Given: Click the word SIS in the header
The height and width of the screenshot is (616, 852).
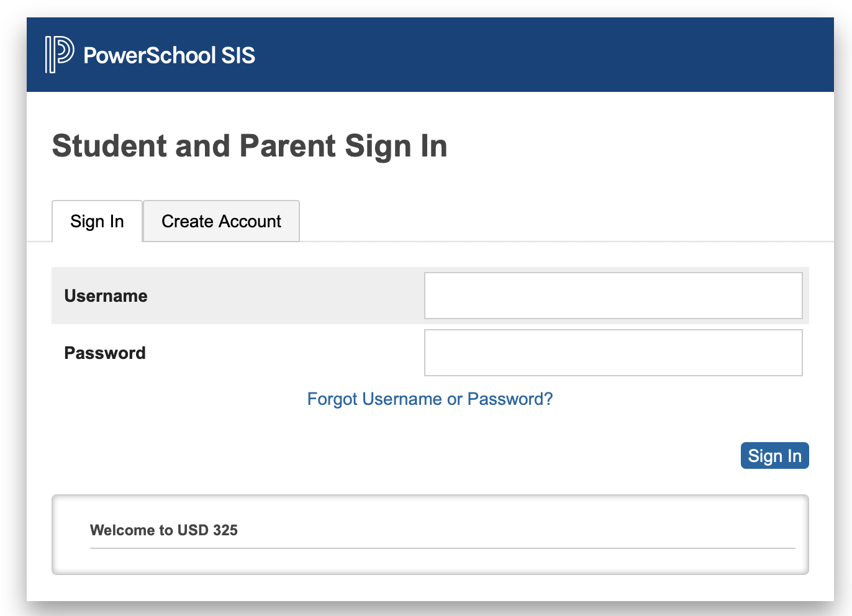Looking at the screenshot, I should (x=238, y=55).
